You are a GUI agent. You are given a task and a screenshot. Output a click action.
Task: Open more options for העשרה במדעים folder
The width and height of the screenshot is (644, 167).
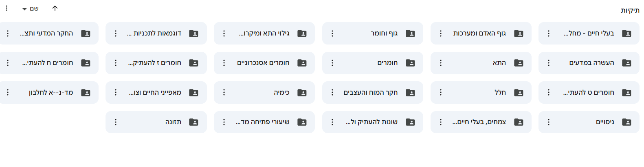click(549, 63)
